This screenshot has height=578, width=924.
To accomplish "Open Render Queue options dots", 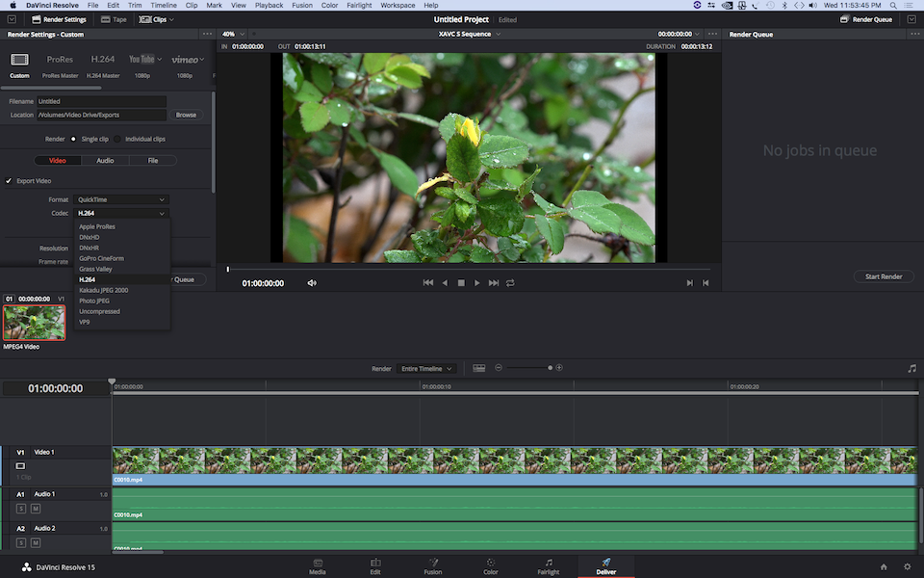I will (914, 35).
